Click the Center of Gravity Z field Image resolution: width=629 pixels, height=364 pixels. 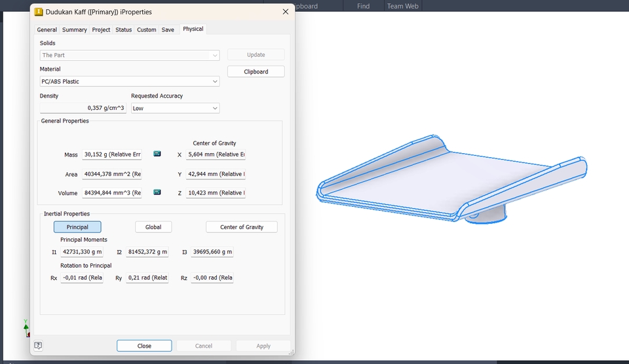pos(216,193)
